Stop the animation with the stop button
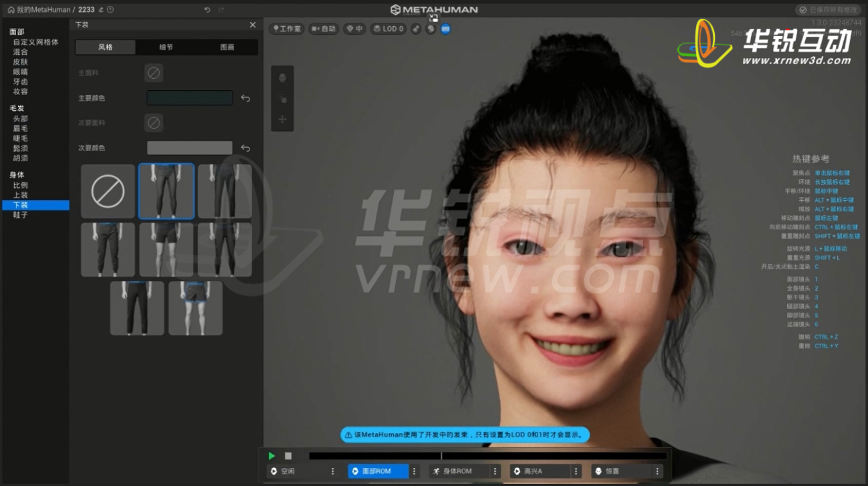Viewport: 868px width, 486px height. [x=288, y=456]
